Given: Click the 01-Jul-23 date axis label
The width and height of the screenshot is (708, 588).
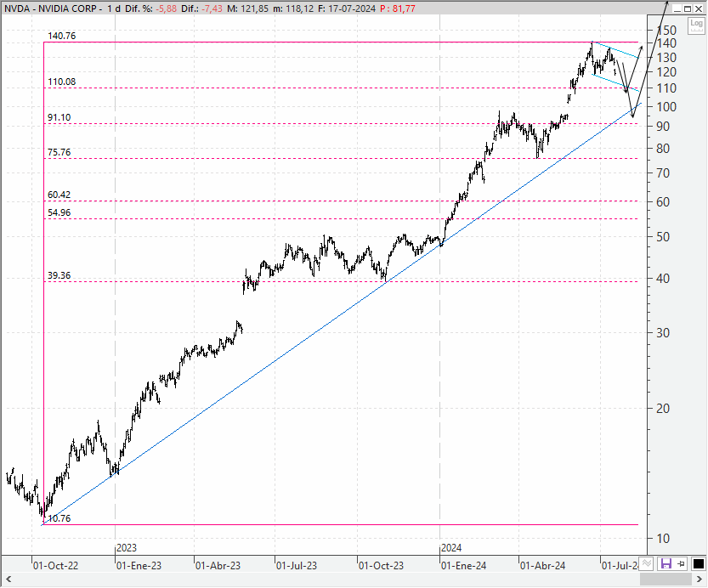Looking at the screenshot, I should (296, 565).
